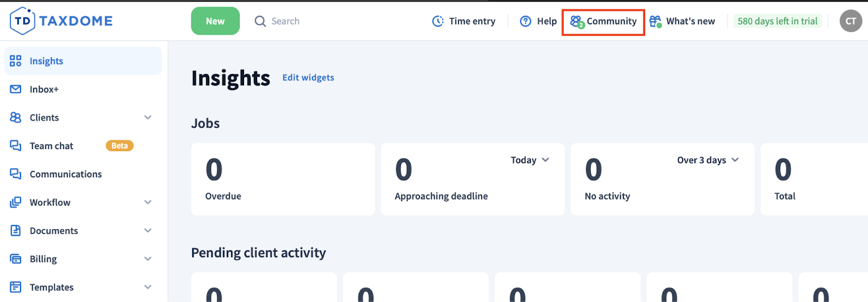Expand the Templates sidebar chevron
Screen dimensions: 868x302
tap(148, 287)
